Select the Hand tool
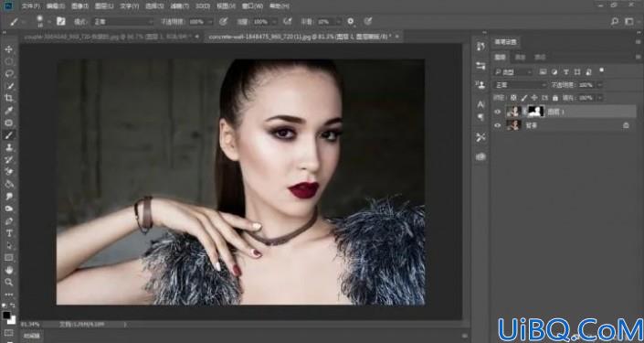The height and width of the screenshot is (343, 644). tap(8, 270)
